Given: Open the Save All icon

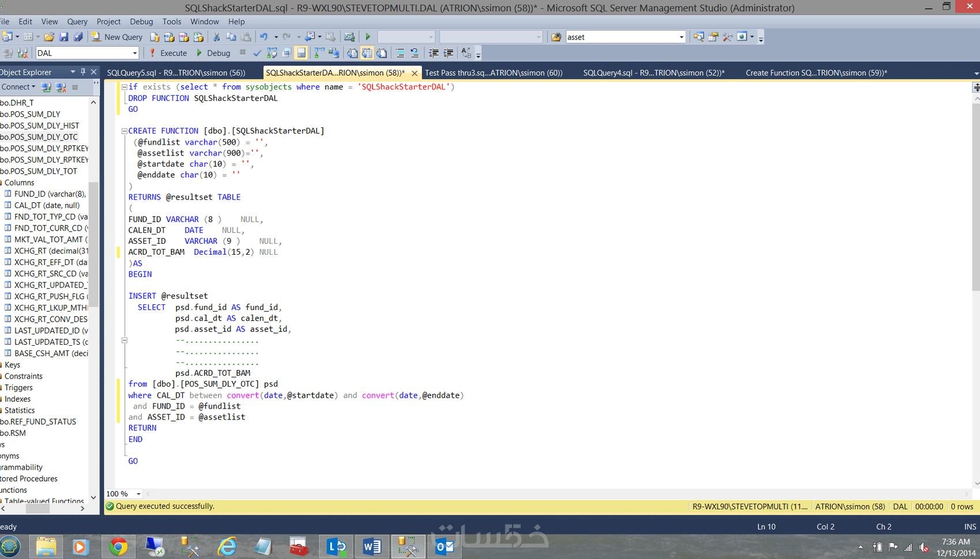Looking at the screenshot, I should coord(78,36).
